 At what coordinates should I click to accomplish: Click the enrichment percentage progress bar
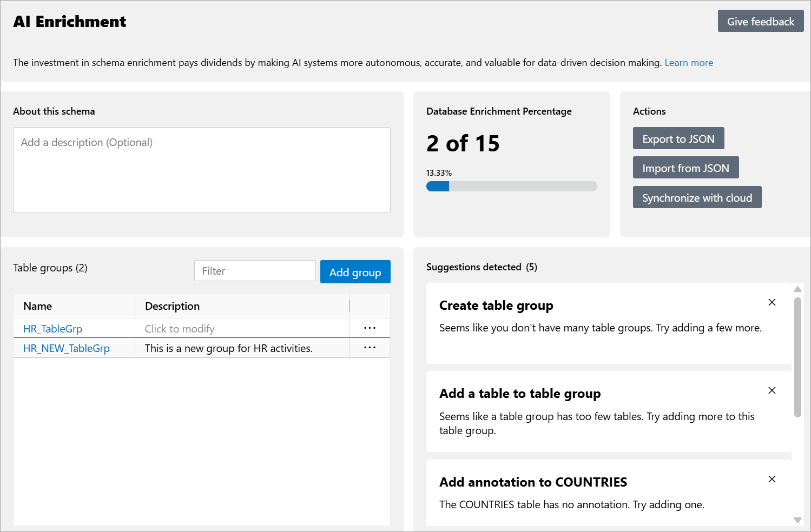click(x=512, y=186)
